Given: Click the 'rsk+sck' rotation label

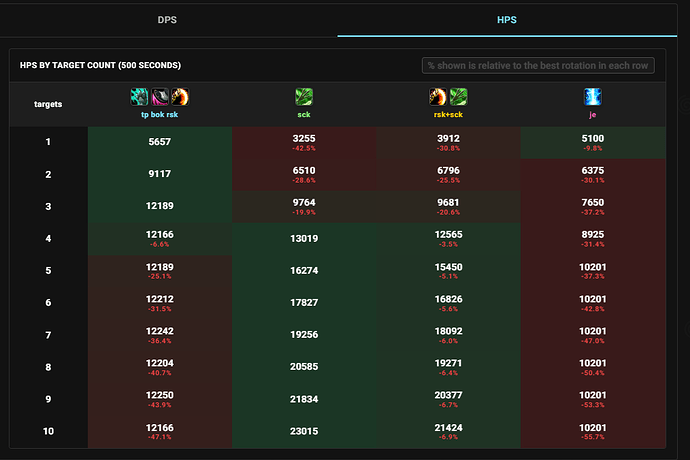Looking at the screenshot, I should (x=448, y=114).
